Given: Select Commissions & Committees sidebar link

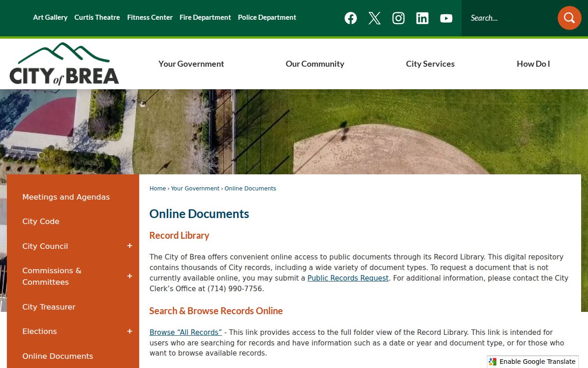Looking at the screenshot, I should [x=52, y=276].
